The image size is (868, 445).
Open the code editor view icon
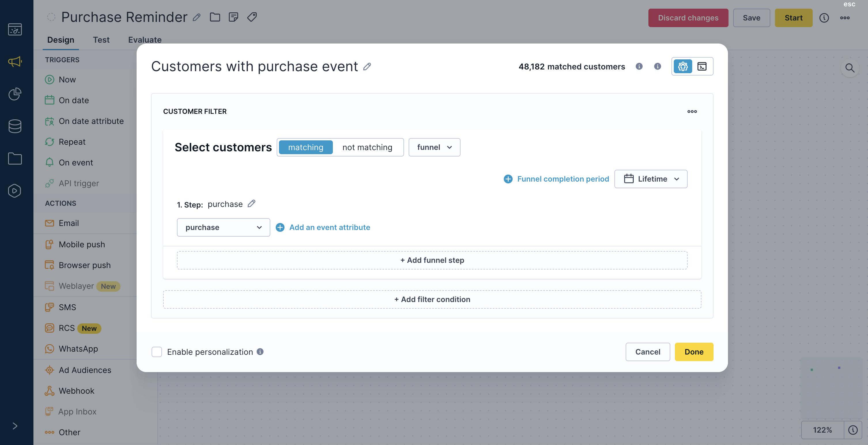point(702,66)
